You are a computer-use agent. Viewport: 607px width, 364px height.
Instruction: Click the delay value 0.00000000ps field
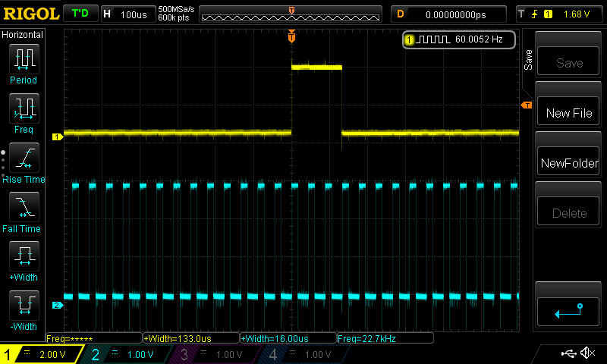click(456, 14)
